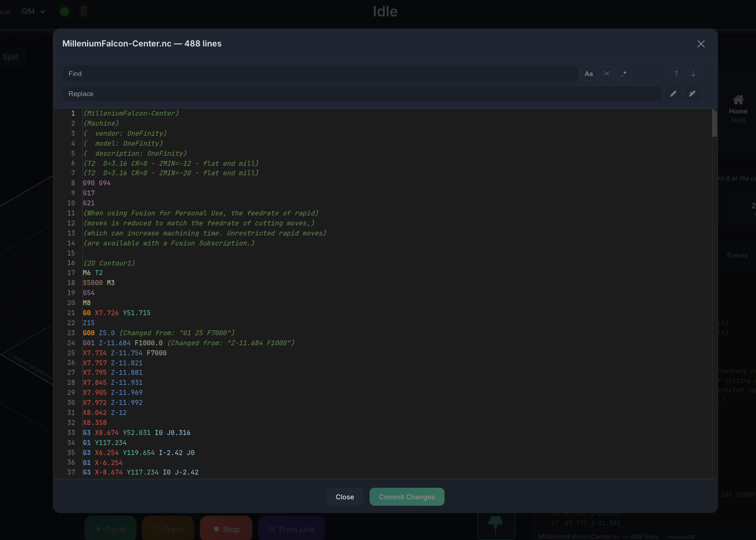The image size is (756, 540).
Task: Click line 9 "G17"
Action: (89, 193)
